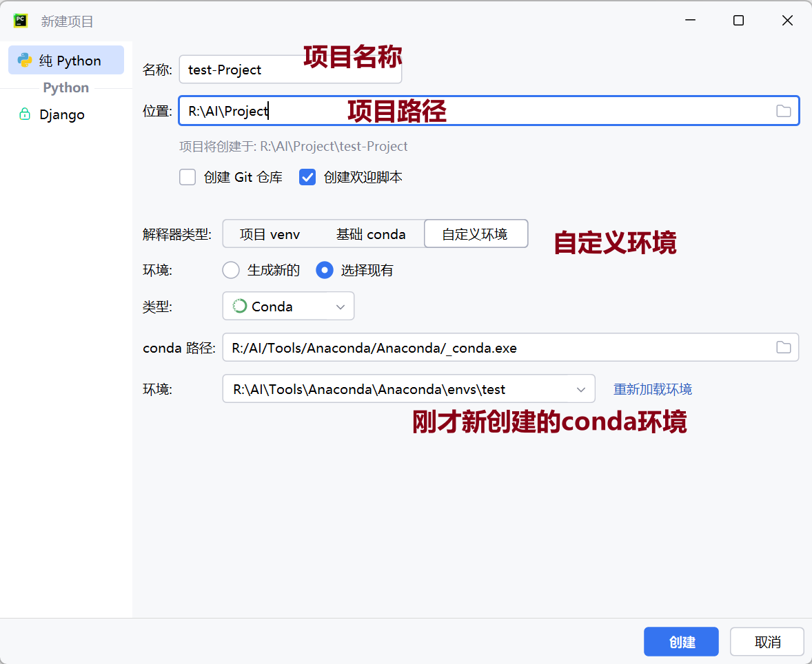Uncheck the 创建欢迎脚本 checkbox
This screenshot has height=664, width=812.
[307, 177]
